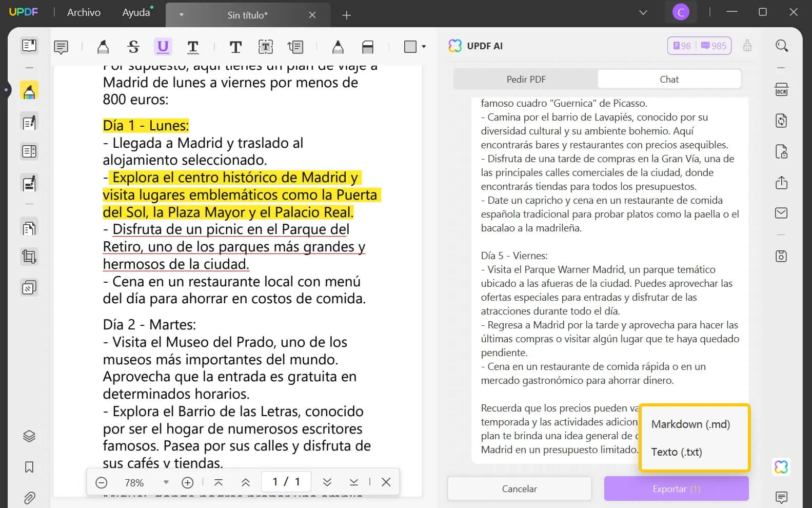The width and height of the screenshot is (812, 508).
Task: Click the Cancelar button
Action: (519, 489)
